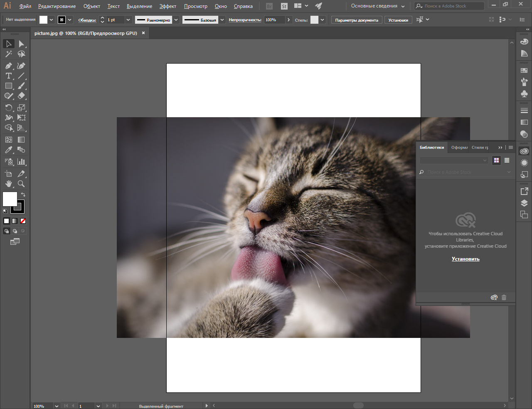Click the Параметры документа button
The width and height of the screenshot is (532, 409).
(x=356, y=19)
